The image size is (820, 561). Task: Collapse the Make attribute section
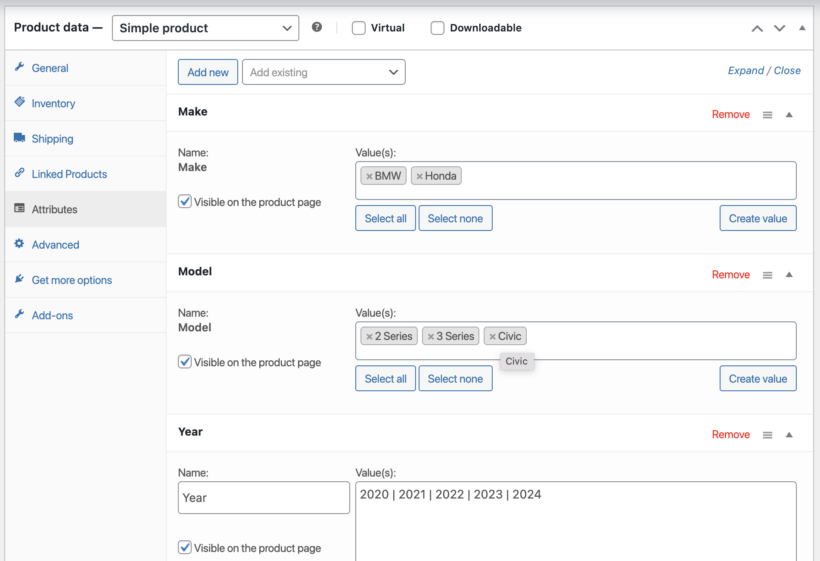[x=789, y=115]
